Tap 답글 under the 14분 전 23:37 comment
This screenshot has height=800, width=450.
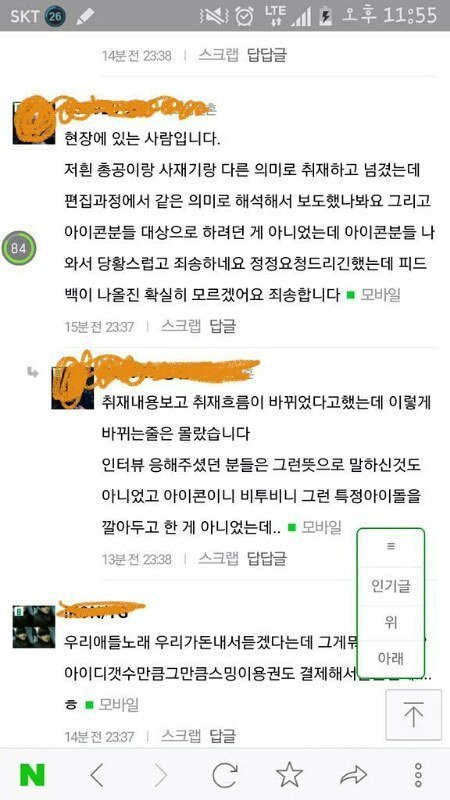(223, 736)
